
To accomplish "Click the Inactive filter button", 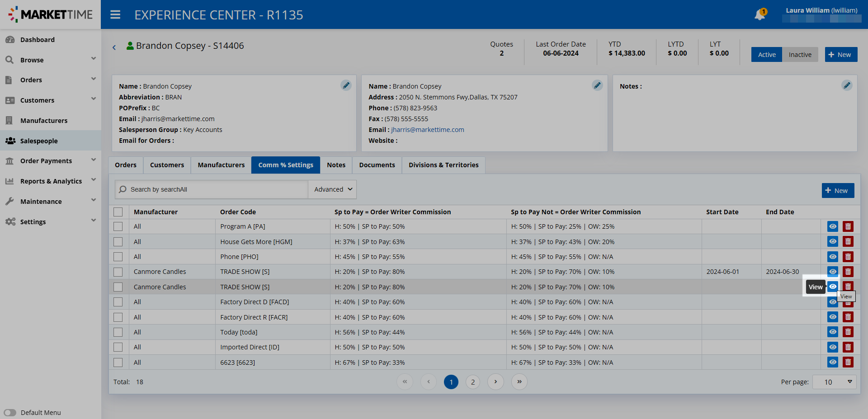I will point(800,55).
